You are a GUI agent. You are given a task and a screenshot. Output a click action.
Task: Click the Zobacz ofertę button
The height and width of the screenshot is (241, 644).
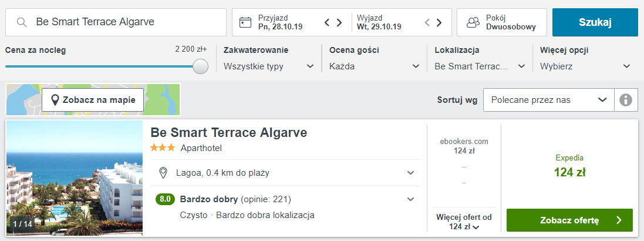click(x=569, y=220)
